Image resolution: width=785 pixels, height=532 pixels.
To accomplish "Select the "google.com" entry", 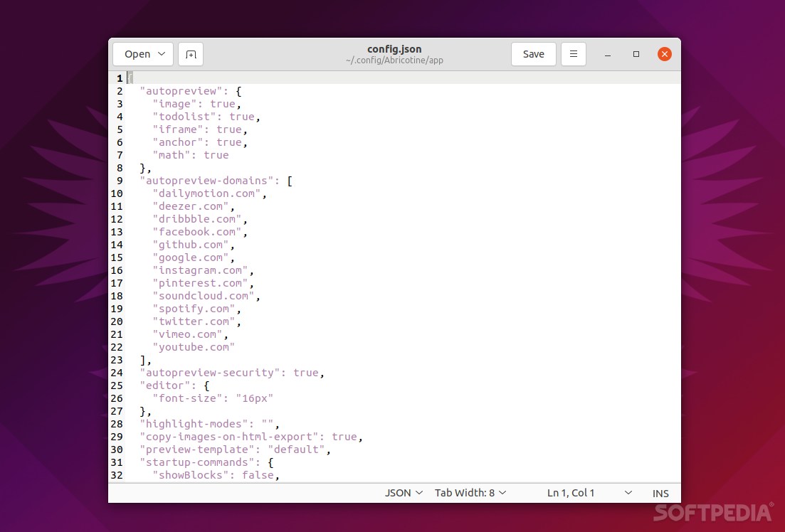I will tap(194, 257).
